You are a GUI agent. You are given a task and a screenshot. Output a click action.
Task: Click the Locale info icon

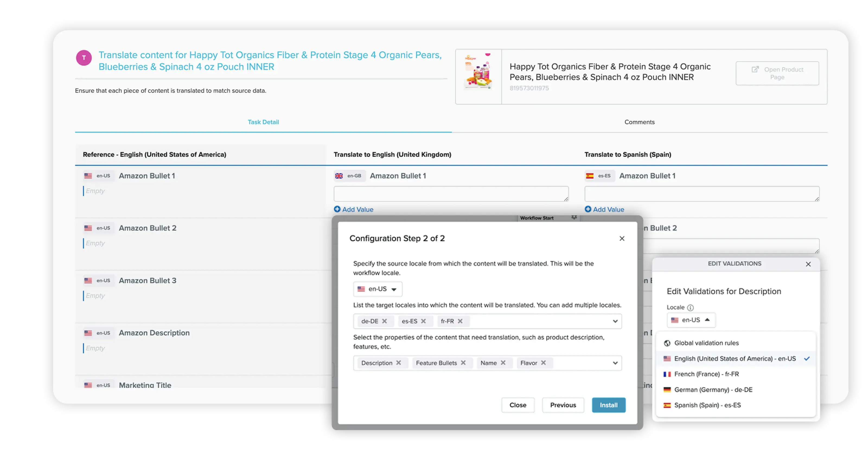click(690, 308)
